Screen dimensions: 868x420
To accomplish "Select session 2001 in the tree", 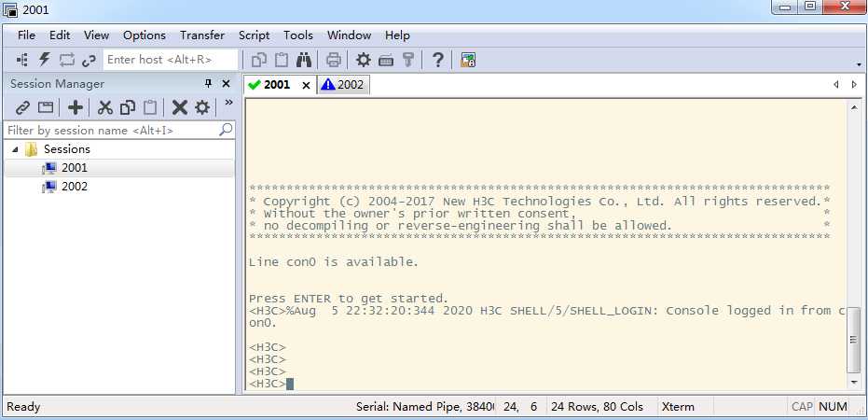I will coord(75,168).
